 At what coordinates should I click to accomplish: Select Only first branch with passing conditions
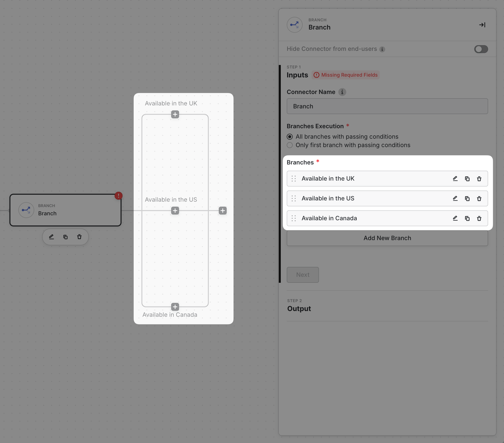tap(290, 145)
